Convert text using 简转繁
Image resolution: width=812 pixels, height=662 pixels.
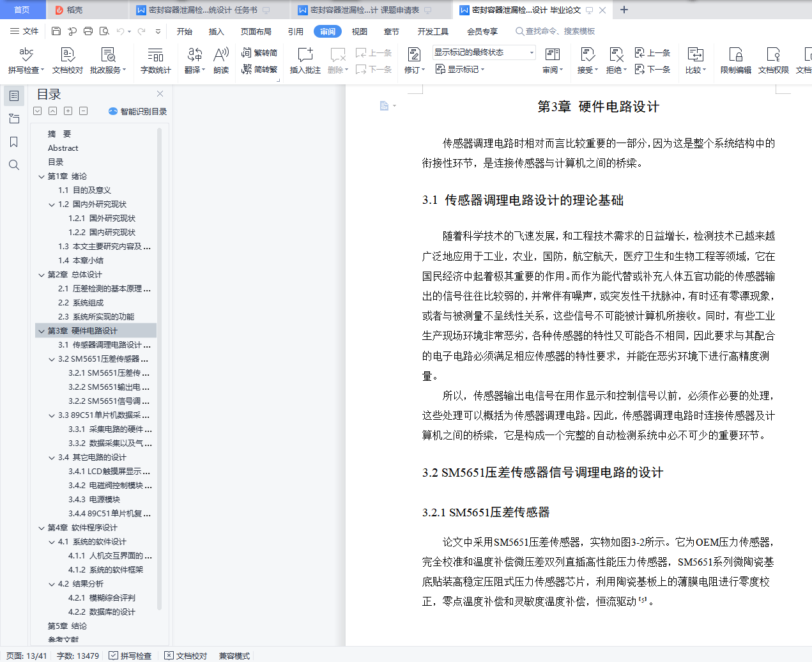click(259, 69)
